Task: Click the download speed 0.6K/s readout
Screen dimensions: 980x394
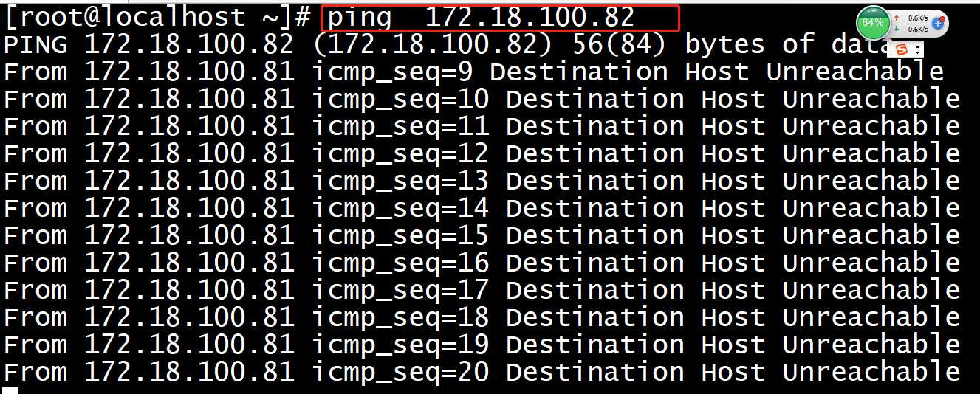Action: 916,30
